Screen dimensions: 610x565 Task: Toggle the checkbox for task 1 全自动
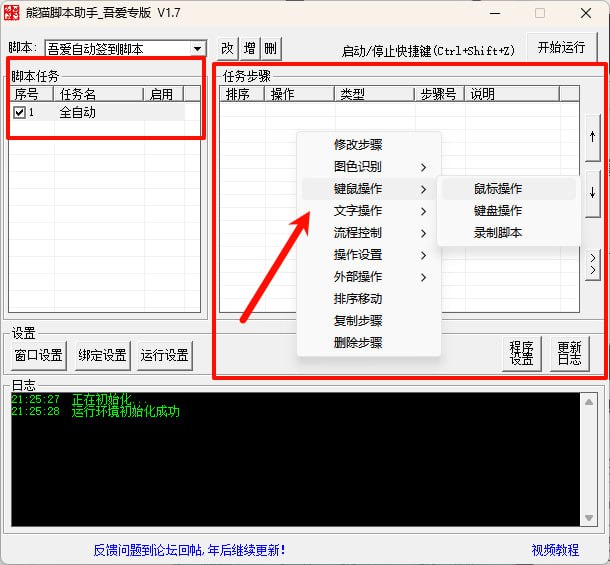(20, 113)
